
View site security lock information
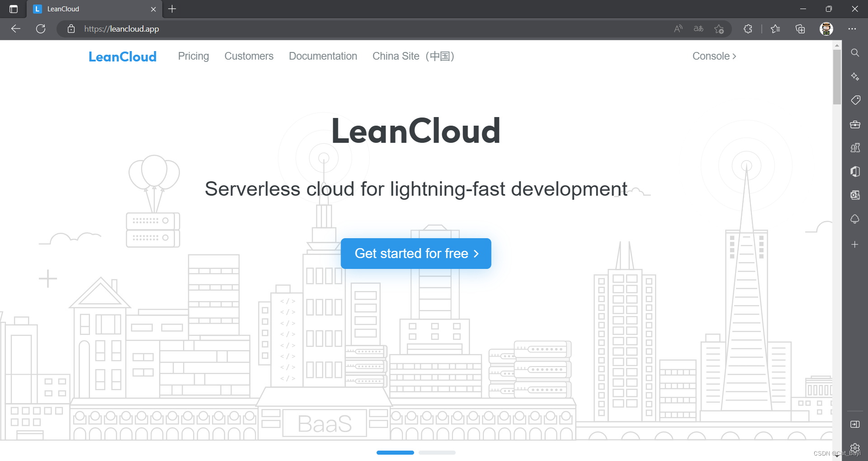click(71, 29)
